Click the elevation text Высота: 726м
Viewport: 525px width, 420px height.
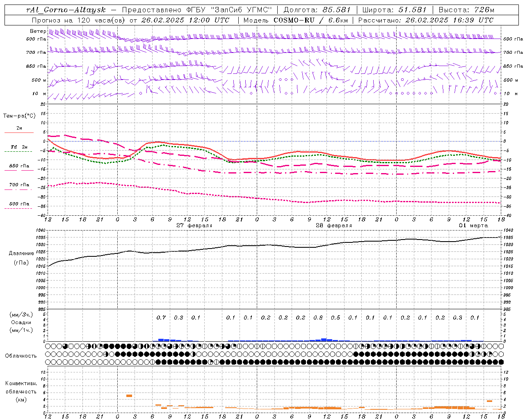(x=466, y=10)
